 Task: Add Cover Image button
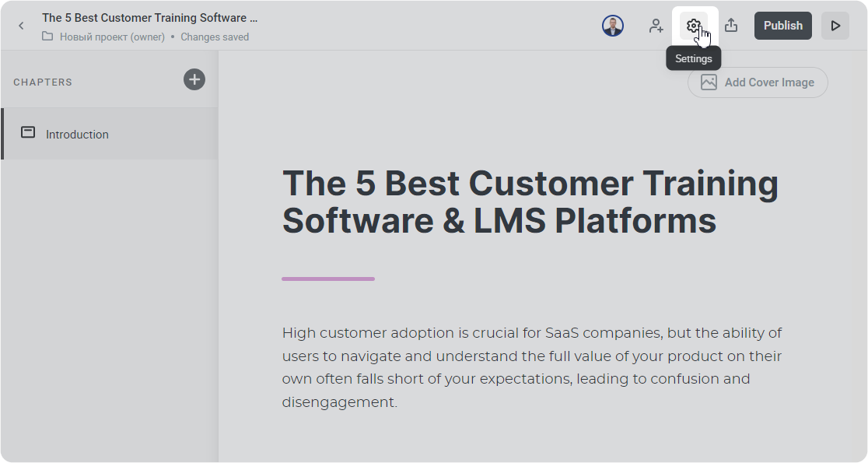click(758, 82)
